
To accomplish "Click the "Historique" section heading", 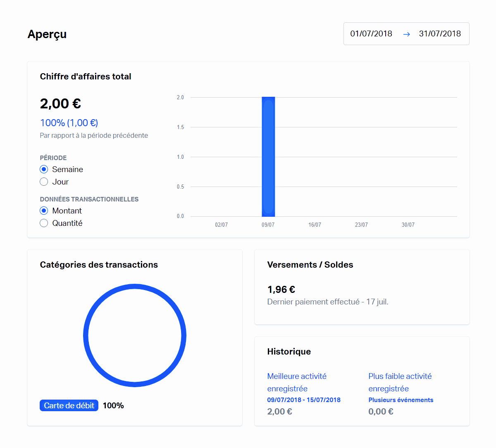I will point(289,351).
